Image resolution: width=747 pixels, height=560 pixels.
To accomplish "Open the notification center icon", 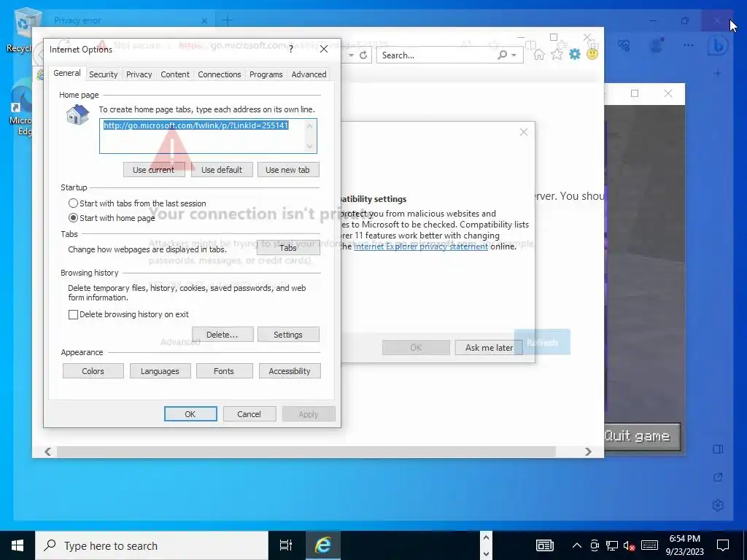I will coord(723,545).
